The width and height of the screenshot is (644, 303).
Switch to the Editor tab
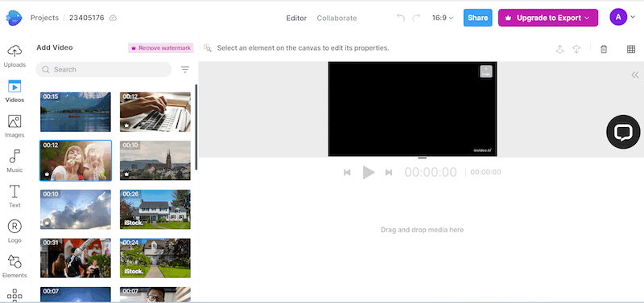pyautogui.click(x=296, y=18)
